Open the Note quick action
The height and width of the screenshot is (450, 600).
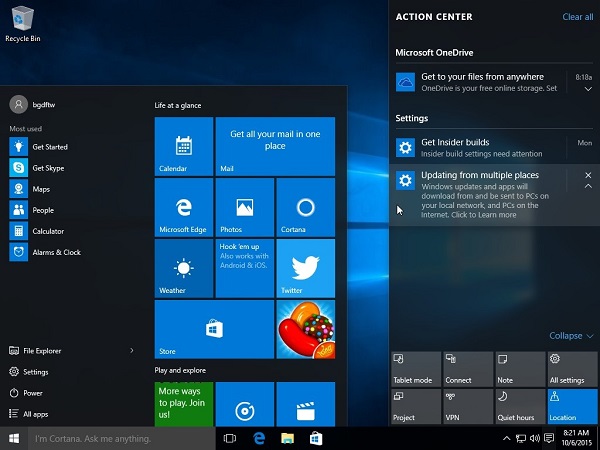click(520, 369)
